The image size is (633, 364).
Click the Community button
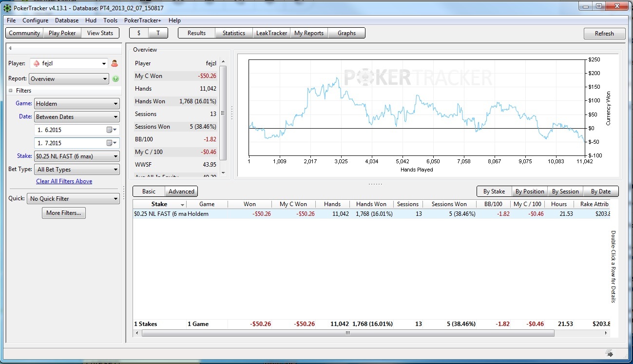click(x=24, y=33)
